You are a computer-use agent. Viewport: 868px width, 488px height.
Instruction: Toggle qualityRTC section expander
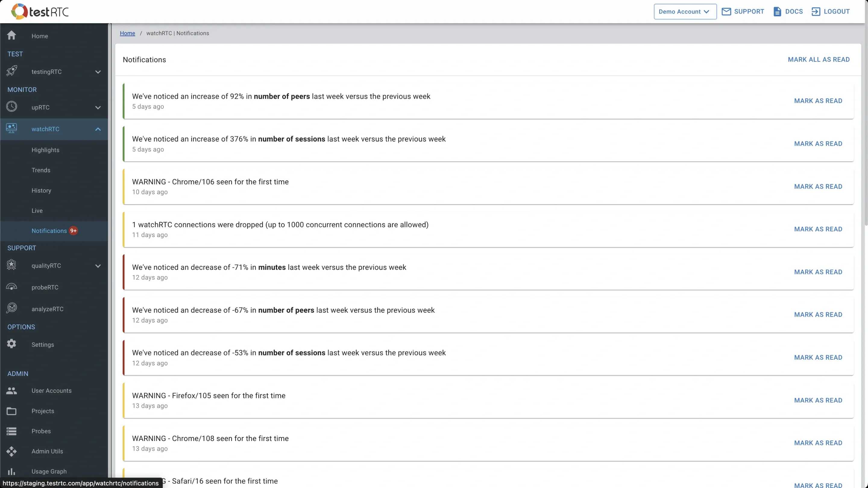point(98,266)
